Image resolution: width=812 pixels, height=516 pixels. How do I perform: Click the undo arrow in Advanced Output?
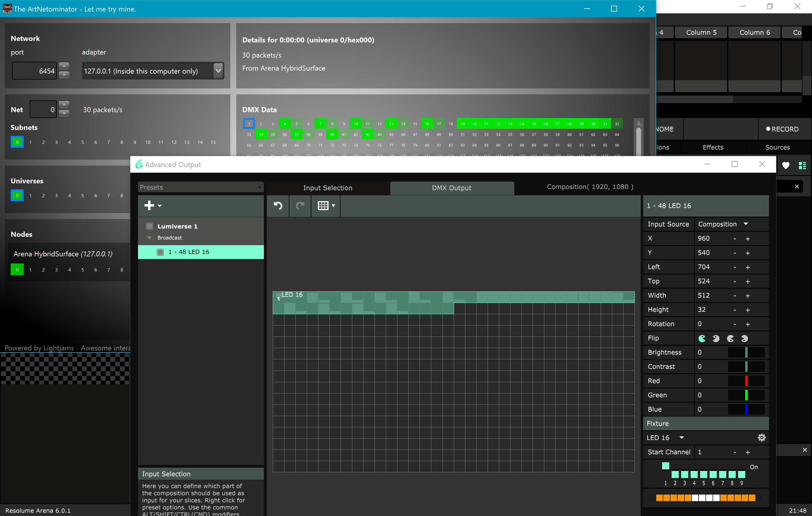pos(278,206)
